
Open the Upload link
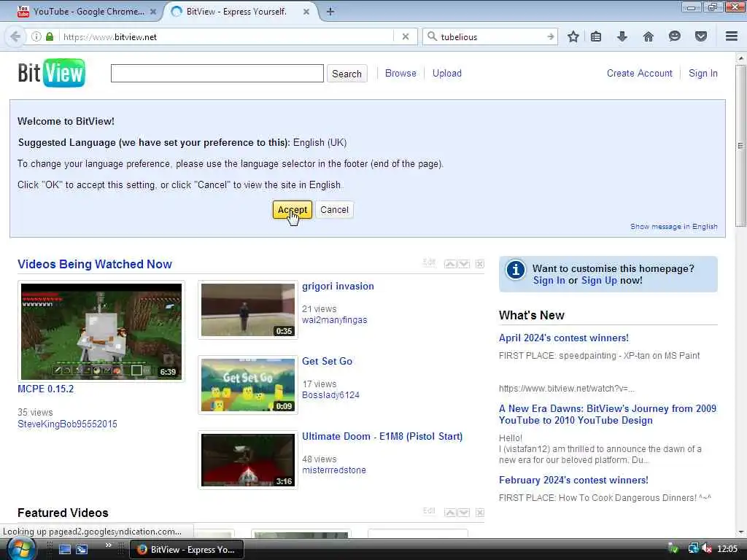tap(447, 74)
